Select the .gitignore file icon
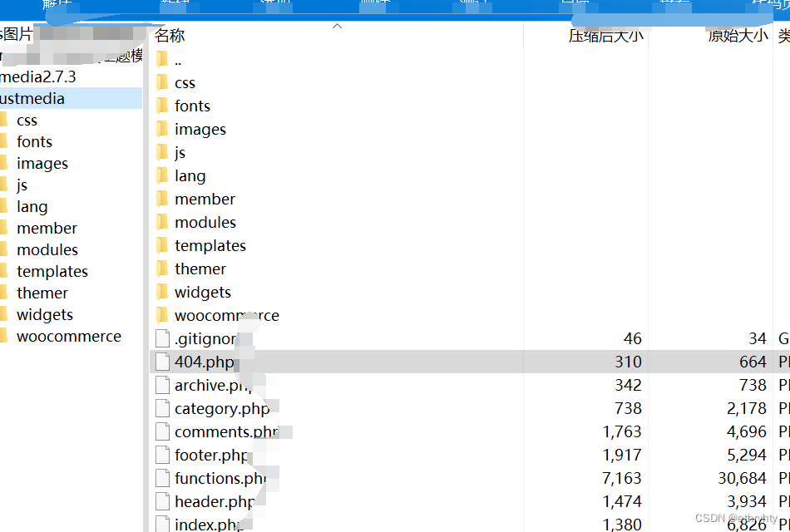The image size is (790, 532). (162, 338)
